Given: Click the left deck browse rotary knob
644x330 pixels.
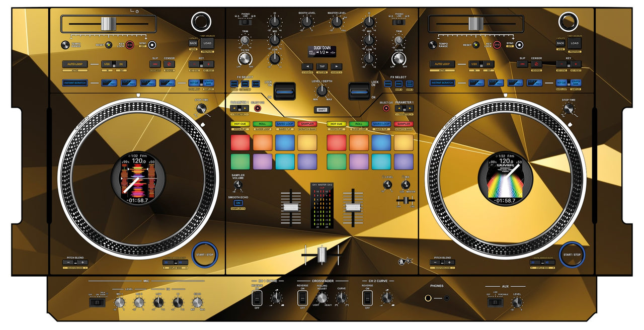Looking at the screenshot, I should click(201, 21).
